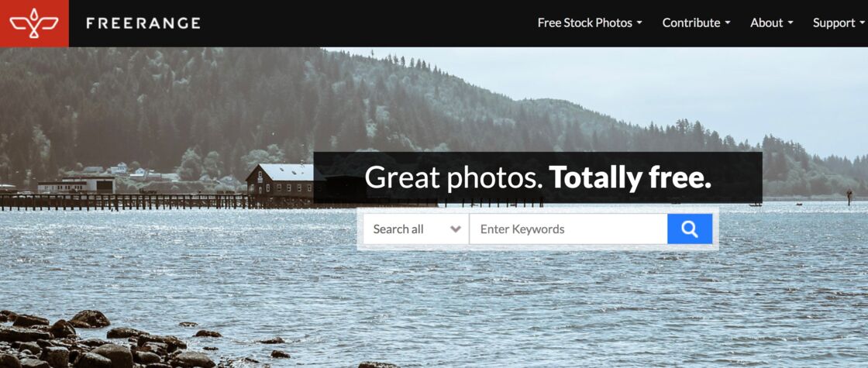Image resolution: width=868 pixels, height=368 pixels.
Task: Click the caret arrow next to Support
Action: [x=863, y=22]
